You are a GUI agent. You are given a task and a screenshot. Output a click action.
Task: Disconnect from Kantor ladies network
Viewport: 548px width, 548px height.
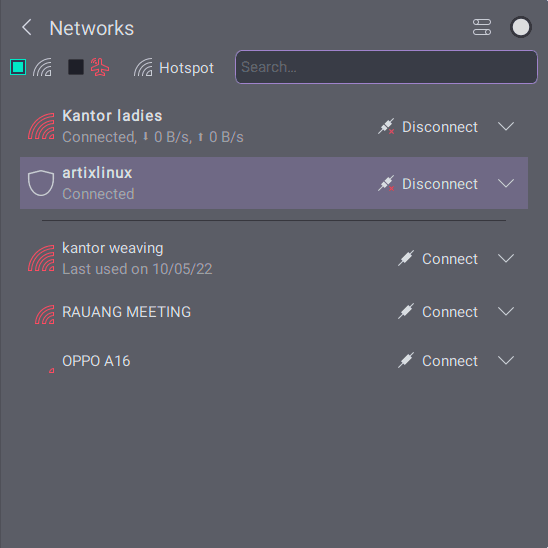428,127
